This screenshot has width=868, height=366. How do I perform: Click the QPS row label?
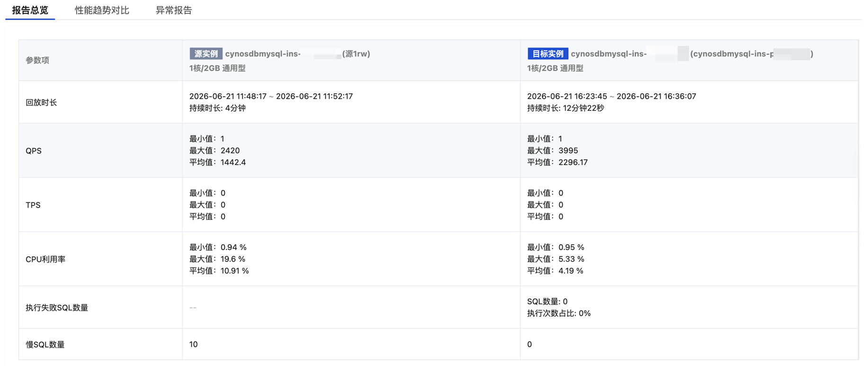click(x=34, y=151)
